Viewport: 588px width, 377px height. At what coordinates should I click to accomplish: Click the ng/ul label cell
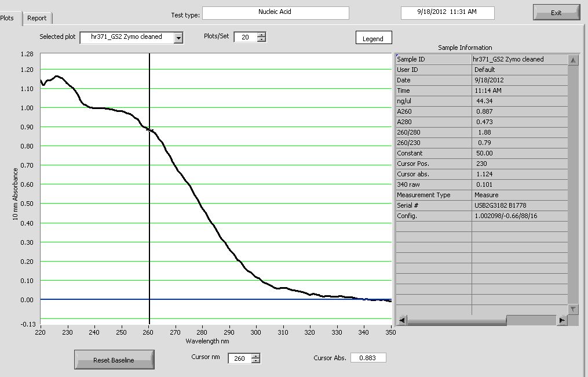(433, 101)
